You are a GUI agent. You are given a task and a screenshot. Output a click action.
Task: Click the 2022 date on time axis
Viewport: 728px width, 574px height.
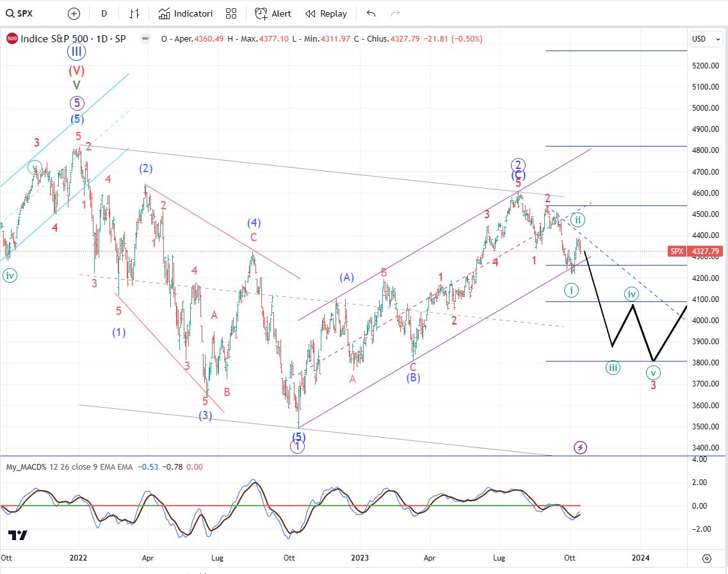(78, 558)
